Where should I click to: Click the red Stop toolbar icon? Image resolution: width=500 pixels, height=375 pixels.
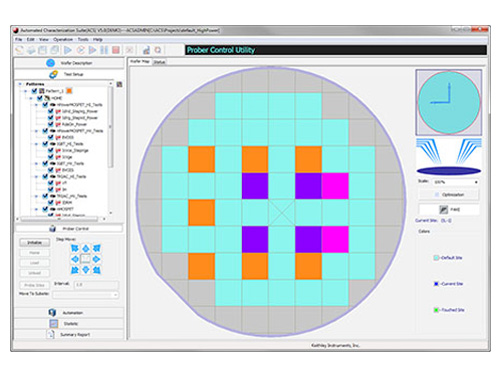pyautogui.click(x=116, y=50)
